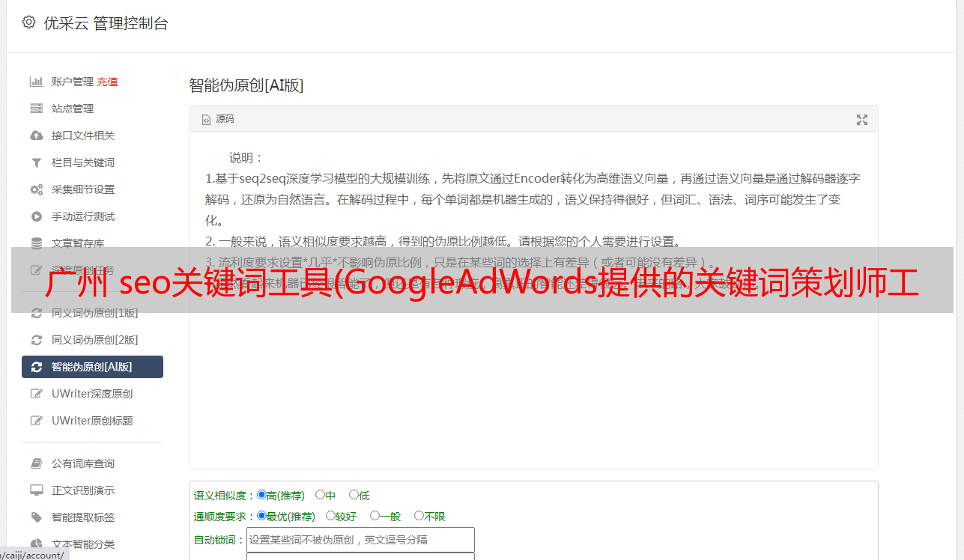The width and height of the screenshot is (964, 560).
Task: Open 站点管理 menu item
Action: (73, 109)
